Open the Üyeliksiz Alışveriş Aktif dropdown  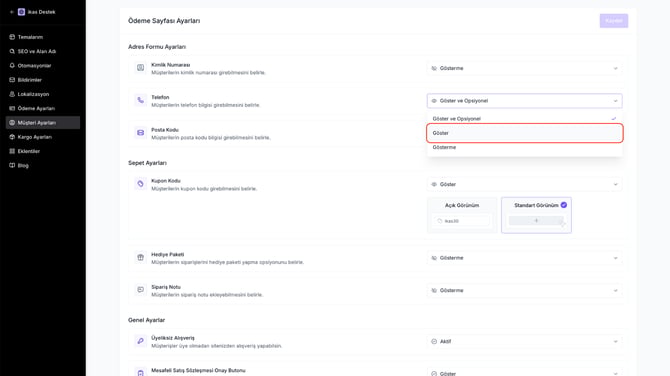coord(525,342)
